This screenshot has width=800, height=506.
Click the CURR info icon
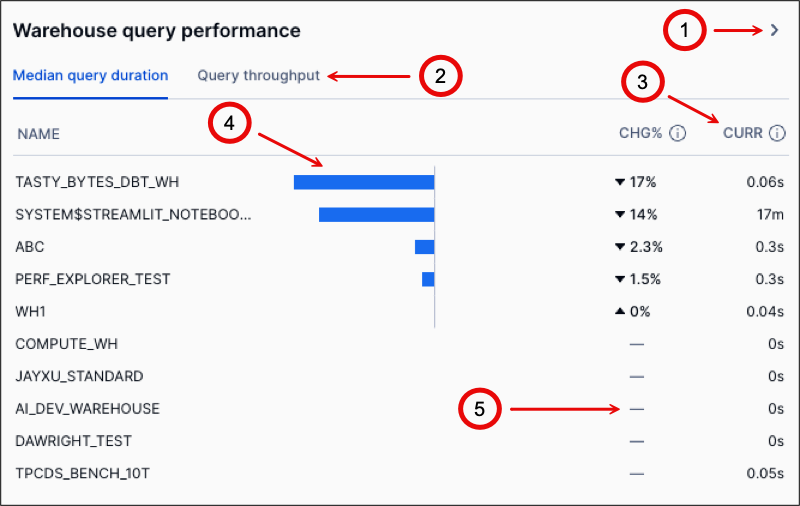pos(777,133)
